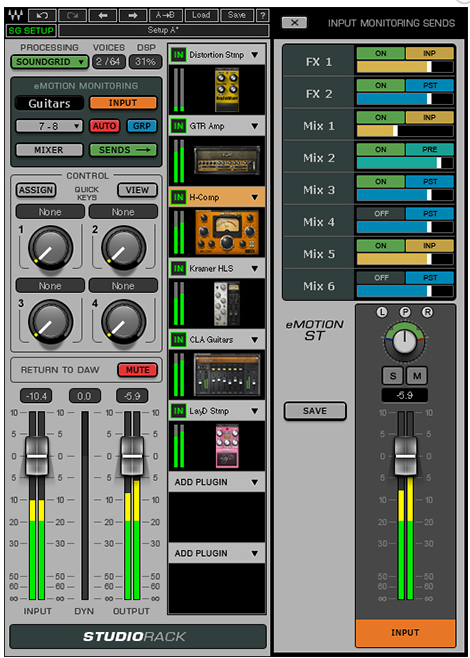This screenshot has height=658, width=470.
Task: Open the Kramer HLS plugin thumbnail
Action: pyautogui.click(x=227, y=304)
